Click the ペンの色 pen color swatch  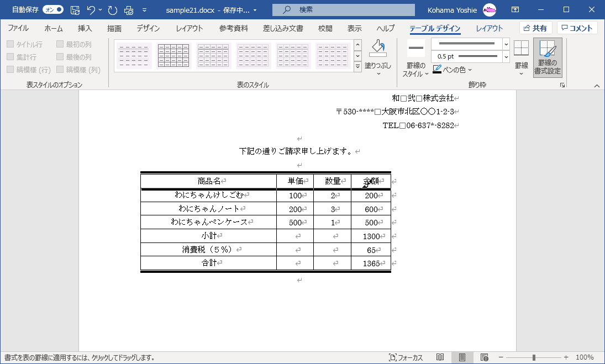tap(437, 70)
